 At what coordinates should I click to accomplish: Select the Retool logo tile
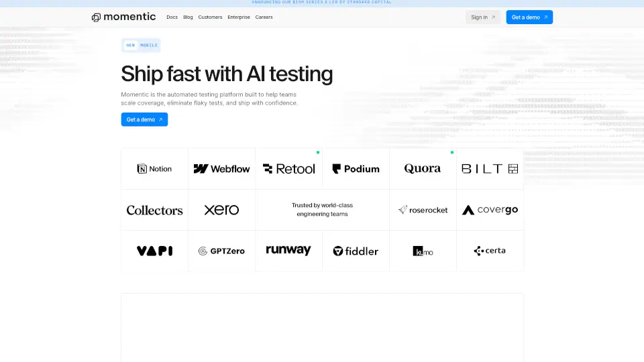[x=288, y=169]
